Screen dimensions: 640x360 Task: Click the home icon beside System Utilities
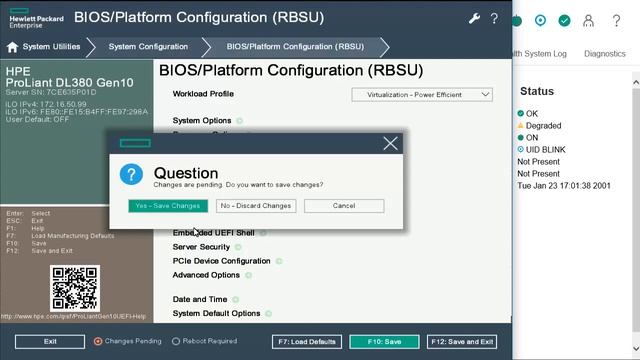pyautogui.click(x=12, y=47)
